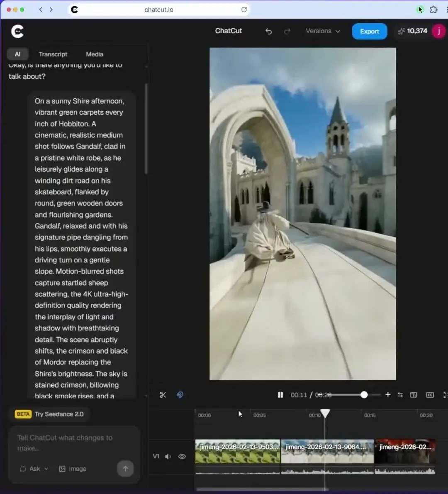Click the chatcut.io address bar
Image resolution: width=448 pixels, height=494 pixels.
point(159,10)
